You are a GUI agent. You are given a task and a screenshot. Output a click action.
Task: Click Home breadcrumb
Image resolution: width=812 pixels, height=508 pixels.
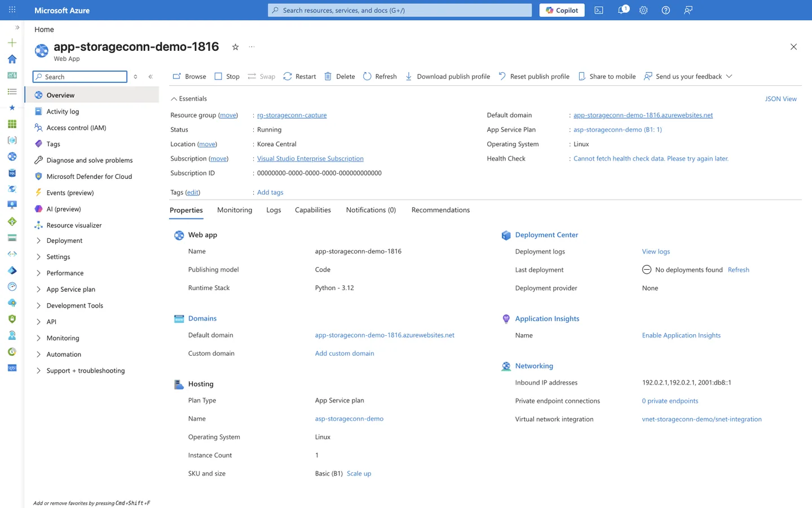coord(44,29)
